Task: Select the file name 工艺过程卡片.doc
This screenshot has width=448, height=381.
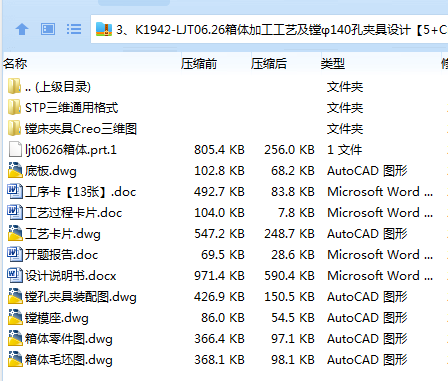Action: coord(74,213)
